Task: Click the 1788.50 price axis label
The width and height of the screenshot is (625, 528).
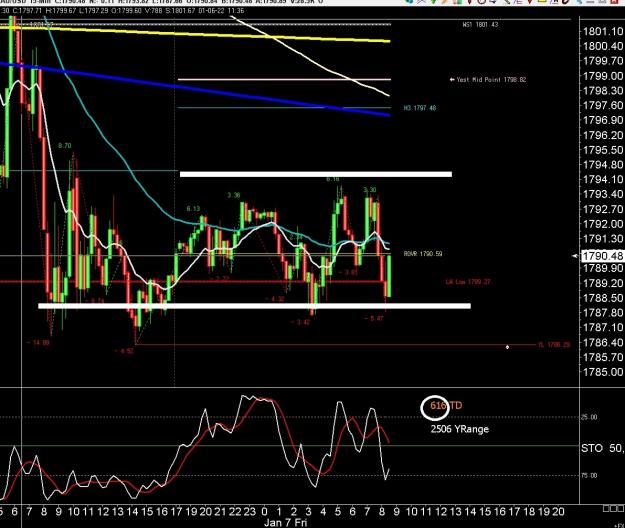Action: pos(603,298)
